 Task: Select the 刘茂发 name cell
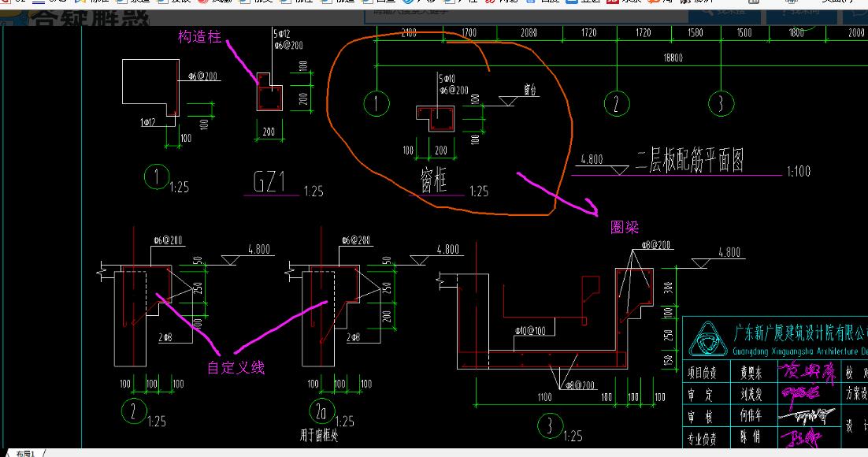click(x=751, y=395)
